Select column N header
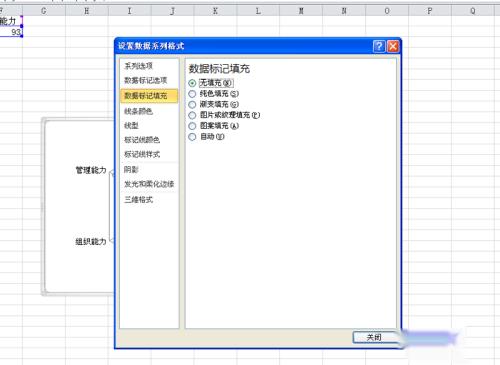The width and height of the screenshot is (500, 365). (x=344, y=11)
